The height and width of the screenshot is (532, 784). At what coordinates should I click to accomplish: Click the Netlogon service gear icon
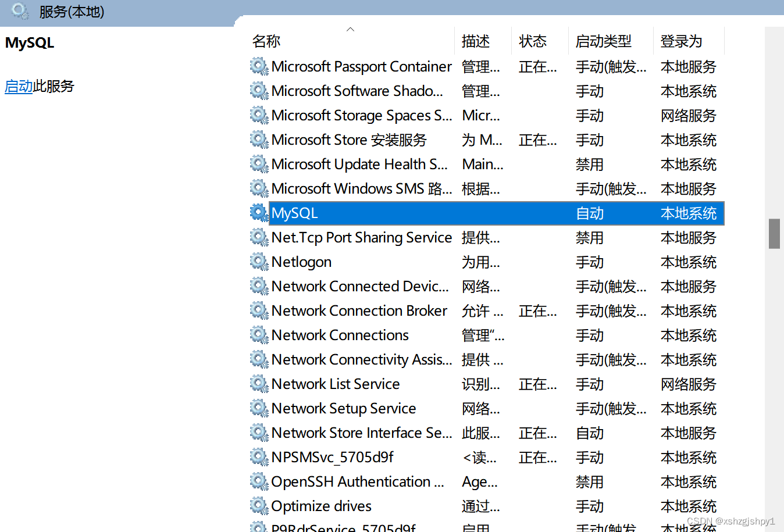click(259, 262)
